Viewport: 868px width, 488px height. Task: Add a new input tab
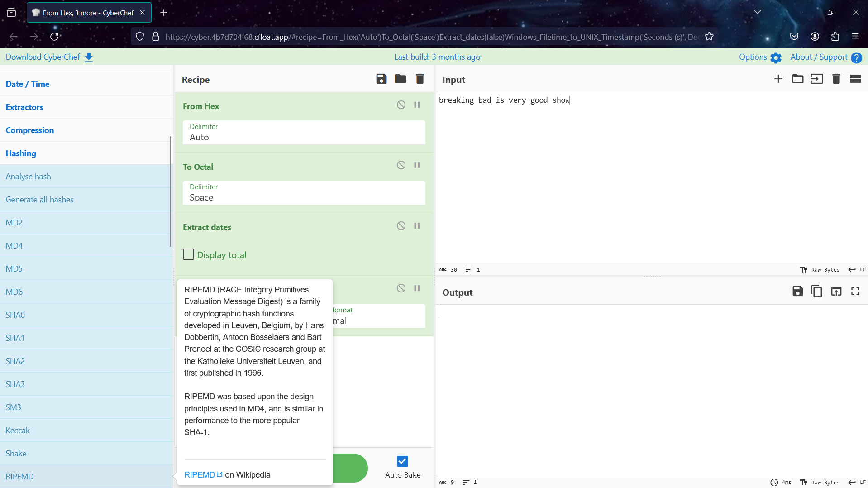point(778,79)
